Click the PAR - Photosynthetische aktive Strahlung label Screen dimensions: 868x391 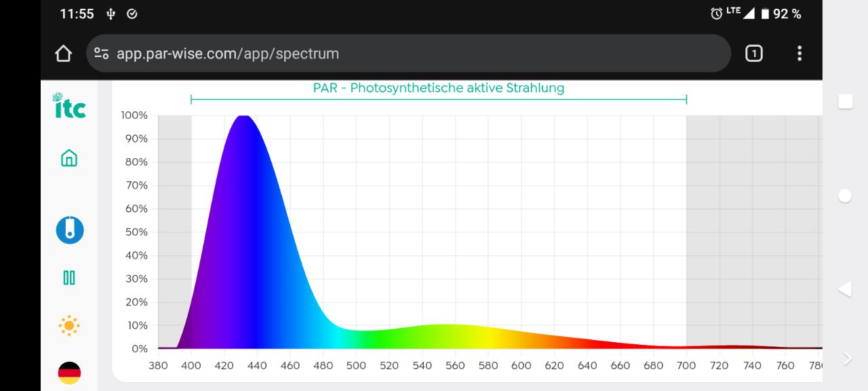pos(439,88)
